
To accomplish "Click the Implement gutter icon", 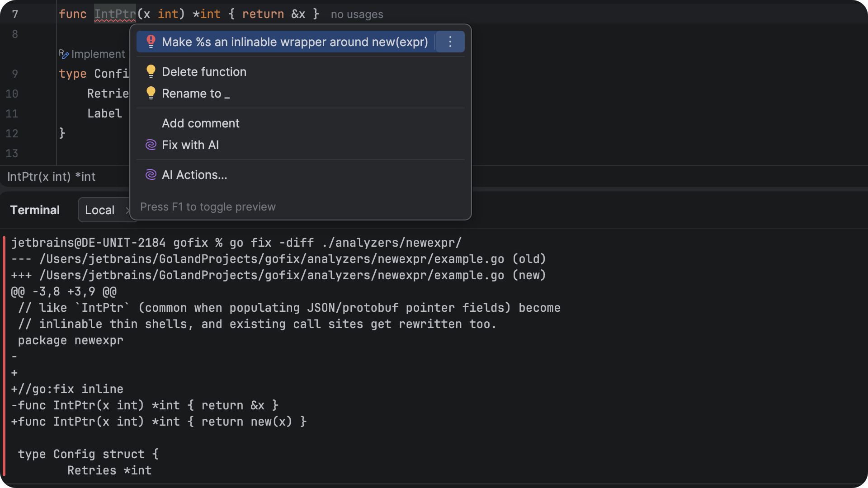I will point(64,54).
